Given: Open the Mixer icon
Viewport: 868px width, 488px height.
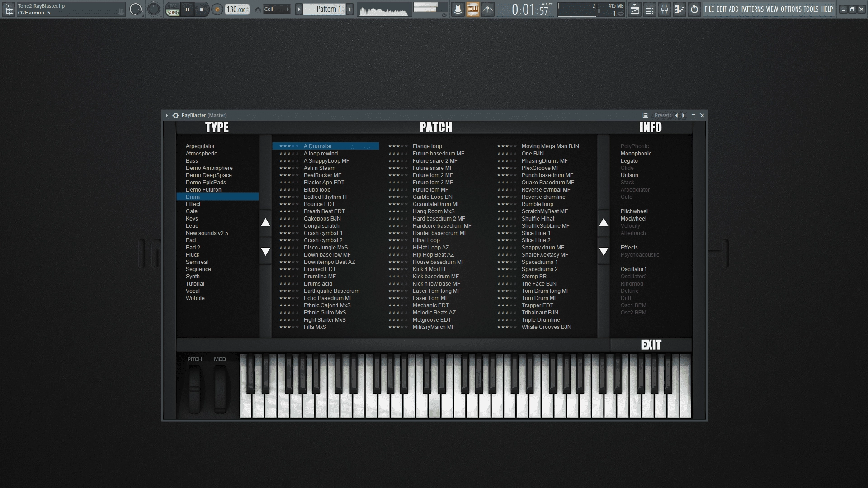Looking at the screenshot, I should coord(665,9).
